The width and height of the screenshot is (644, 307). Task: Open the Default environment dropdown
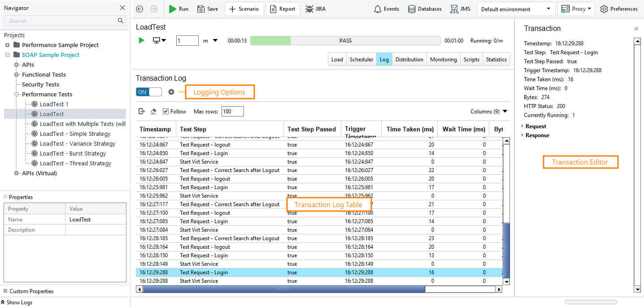coord(516,9)
